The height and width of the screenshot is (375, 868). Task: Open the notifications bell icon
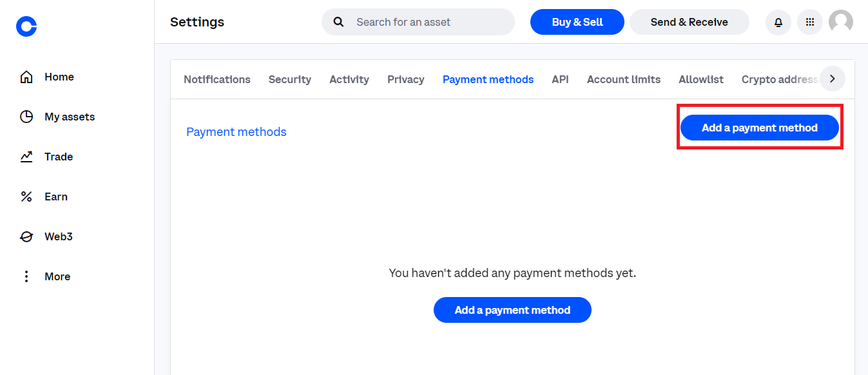tap(778, 23)
